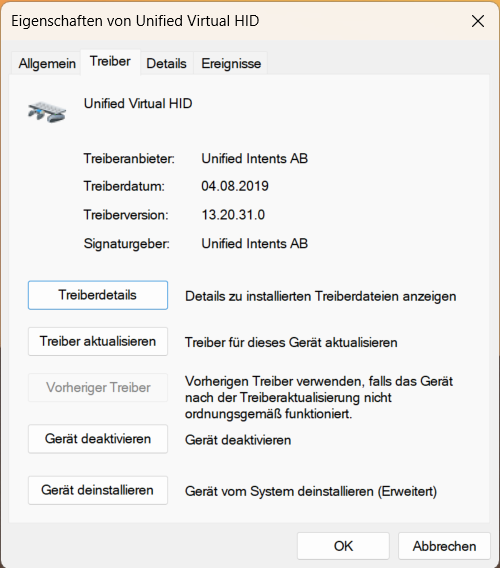The height and width of the screenshot is (568, 500).
Task: Click the greyed-out Vorheriger Treiber button
Action: click(x=98, y=388)
